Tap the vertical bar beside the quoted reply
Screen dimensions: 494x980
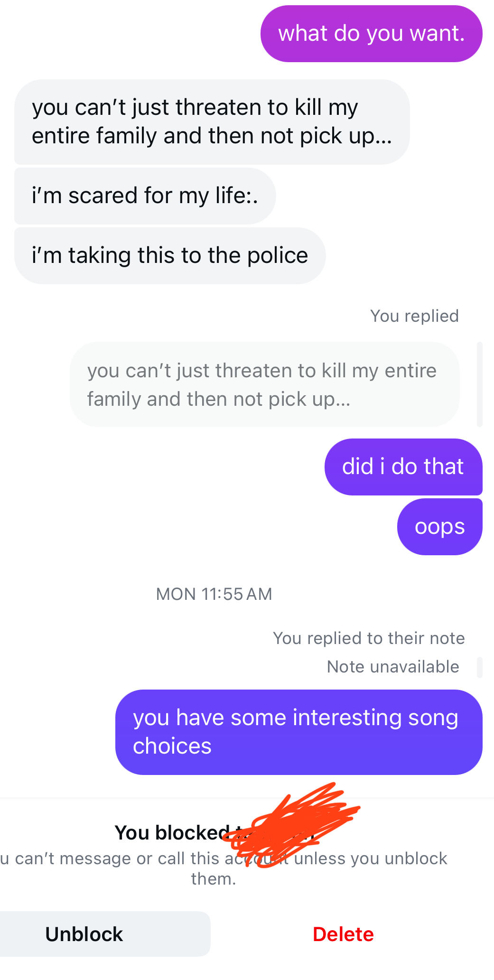(479, 384)
